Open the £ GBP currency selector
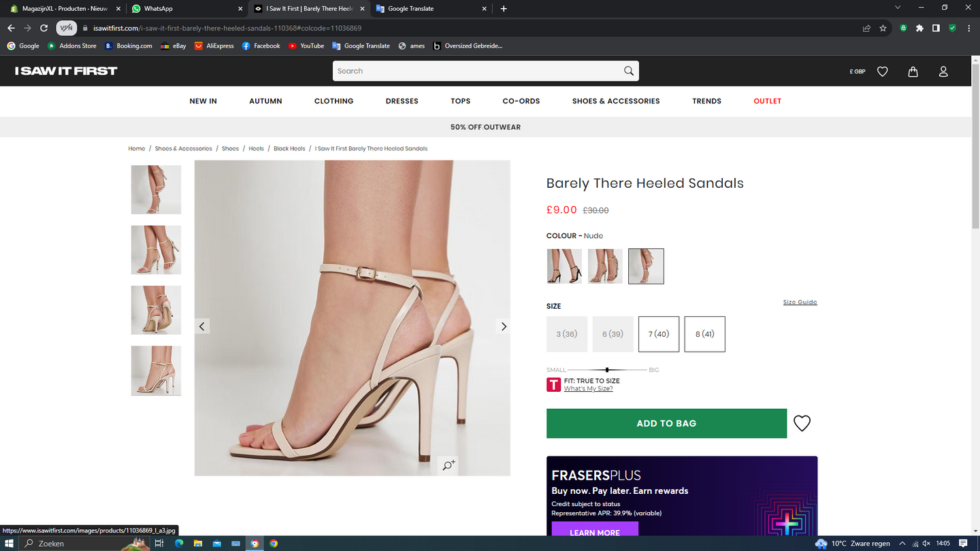The image size is (980, 551). [857, 71]
